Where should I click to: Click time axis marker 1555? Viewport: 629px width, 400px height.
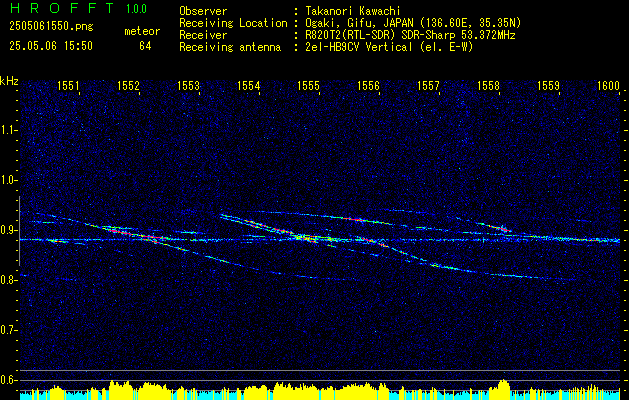[x=308, y=85]
